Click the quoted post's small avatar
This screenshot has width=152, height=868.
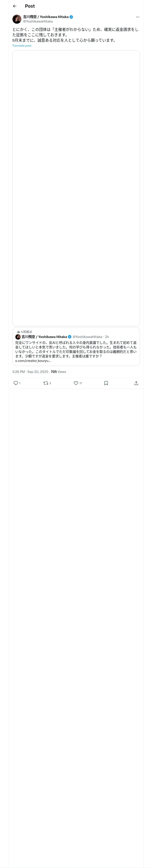pyautogui.click(x=18, y=337)
